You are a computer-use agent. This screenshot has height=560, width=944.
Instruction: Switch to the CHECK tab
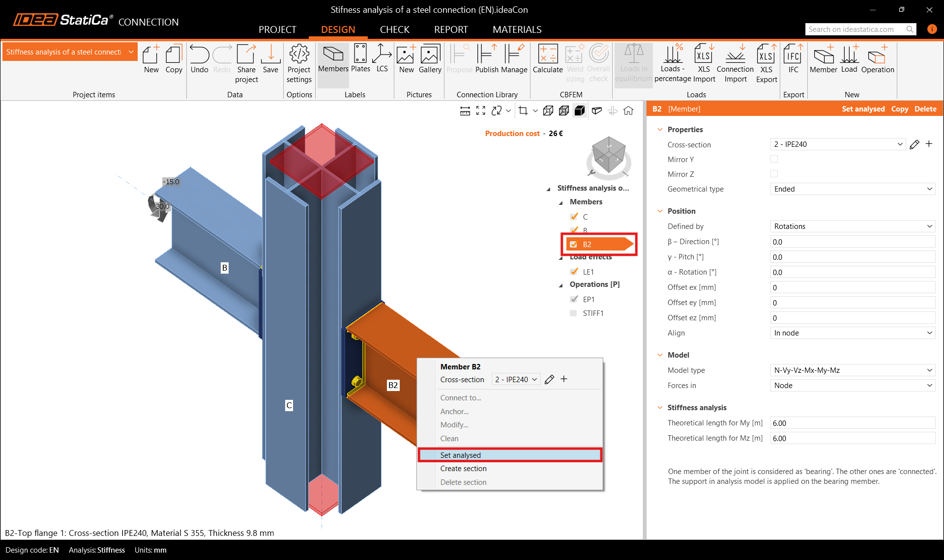[394, 29]
